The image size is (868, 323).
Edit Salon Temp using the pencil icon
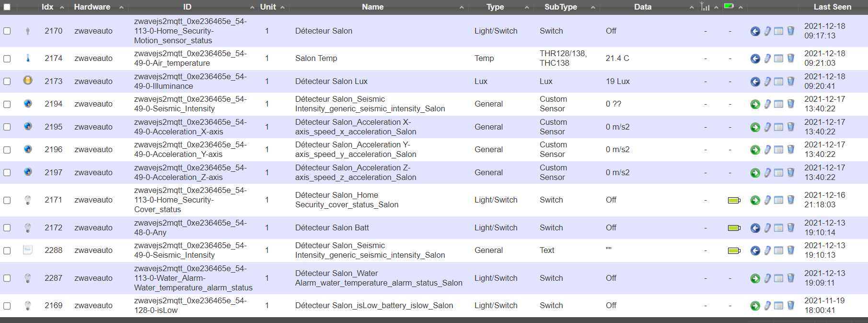767,59
